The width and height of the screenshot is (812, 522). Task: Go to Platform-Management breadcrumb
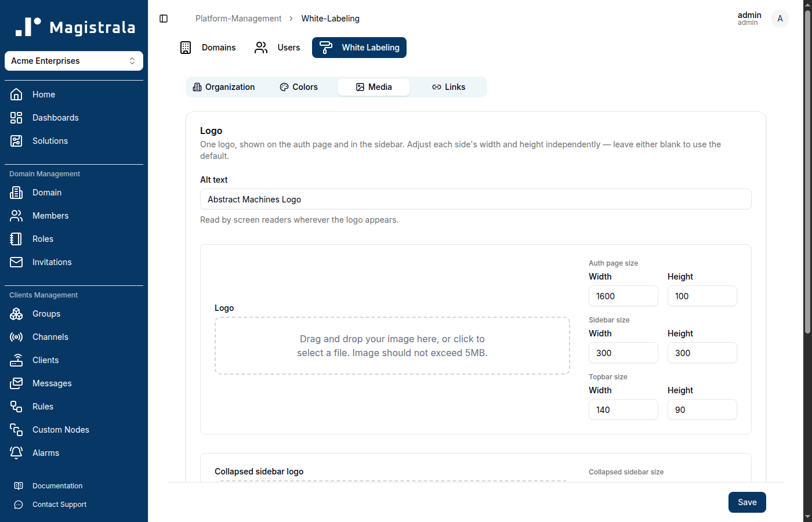[238, 19]
